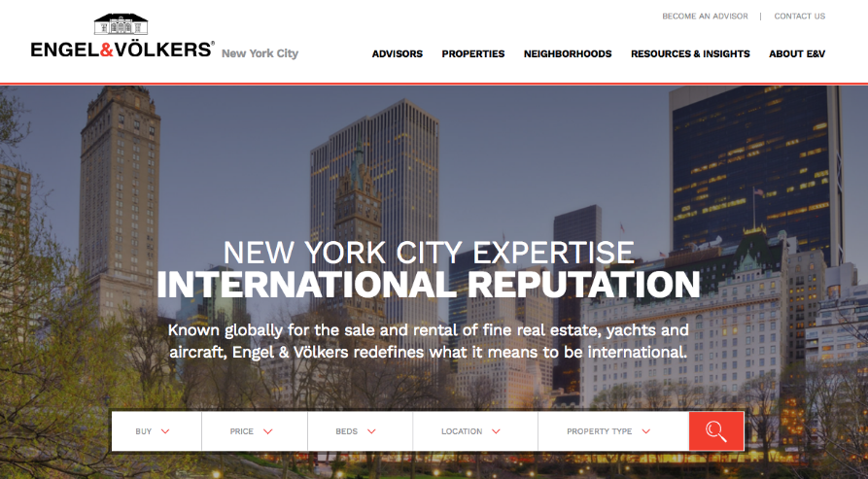Click the New York City Expertise heading
The width and height of the screenshot is (868, 479).
point(429,253)
